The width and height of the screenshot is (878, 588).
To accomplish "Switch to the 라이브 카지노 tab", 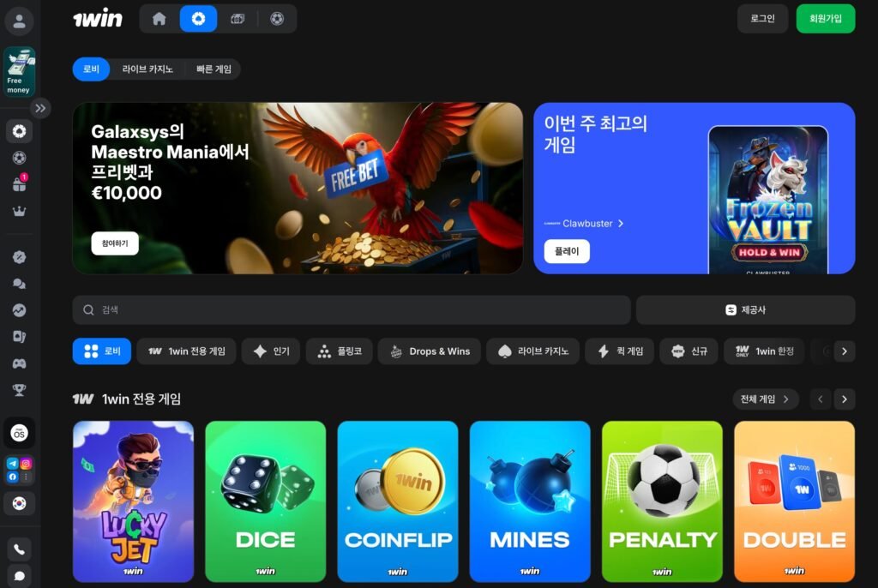I will pos(147,69).
